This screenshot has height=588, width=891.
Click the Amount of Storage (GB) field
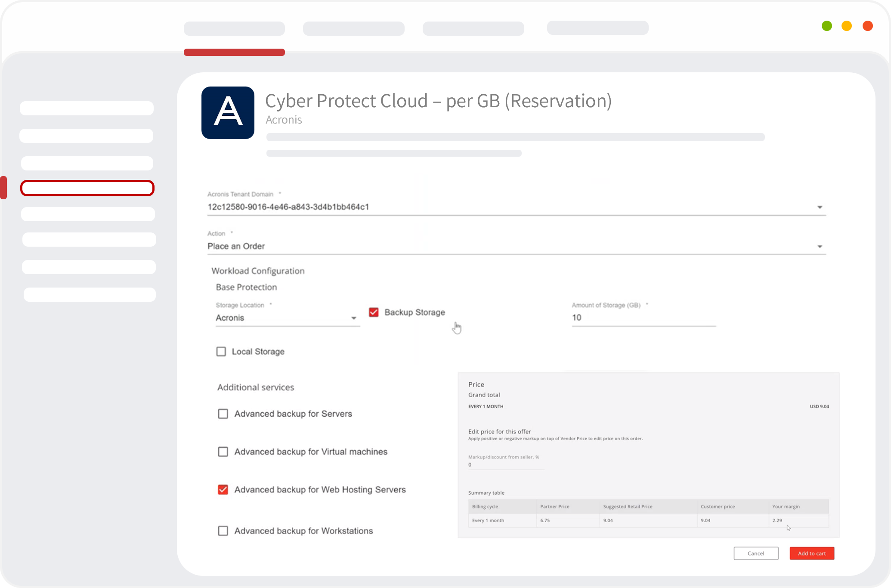coord(643,318)
